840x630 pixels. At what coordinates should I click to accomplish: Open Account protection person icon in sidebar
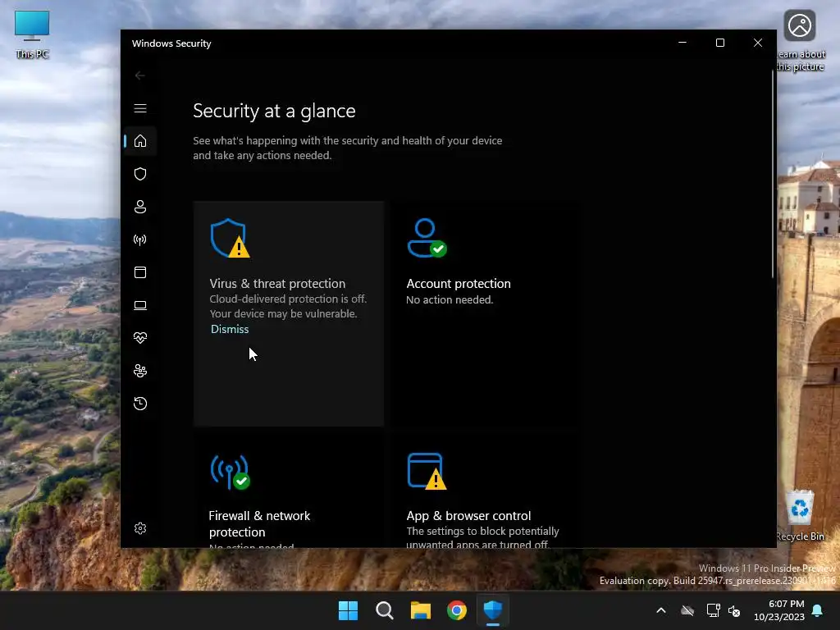(139, 207)
